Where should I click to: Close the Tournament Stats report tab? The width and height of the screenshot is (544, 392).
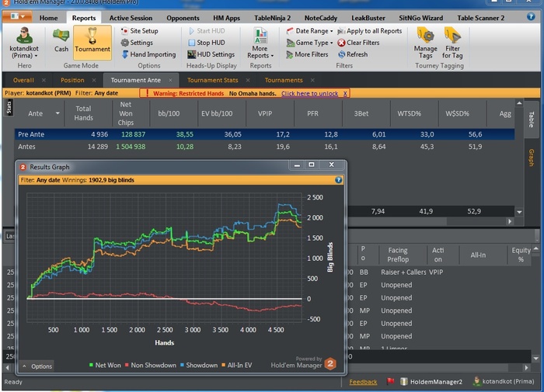(x=248, y=80)
